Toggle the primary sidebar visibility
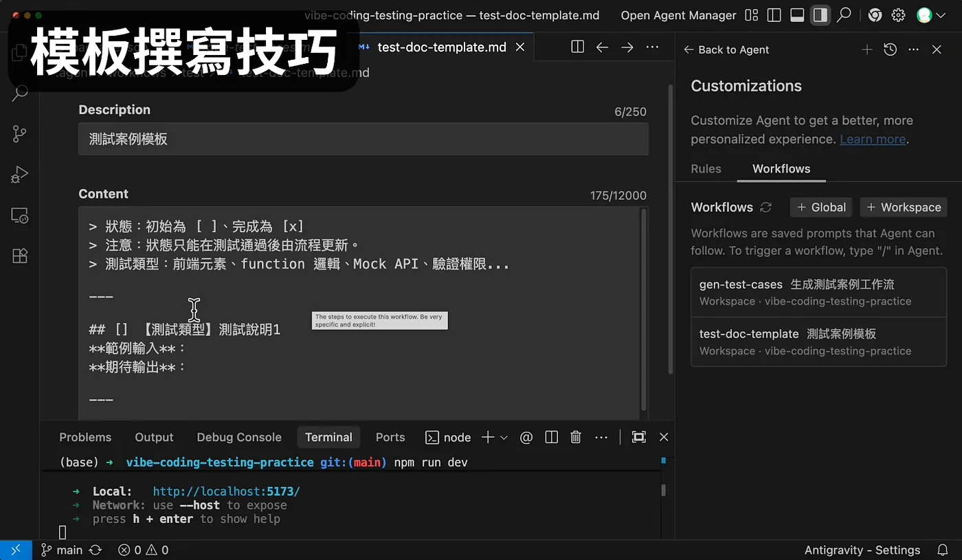This screenshot has height=560, width=962. (774, 15)
